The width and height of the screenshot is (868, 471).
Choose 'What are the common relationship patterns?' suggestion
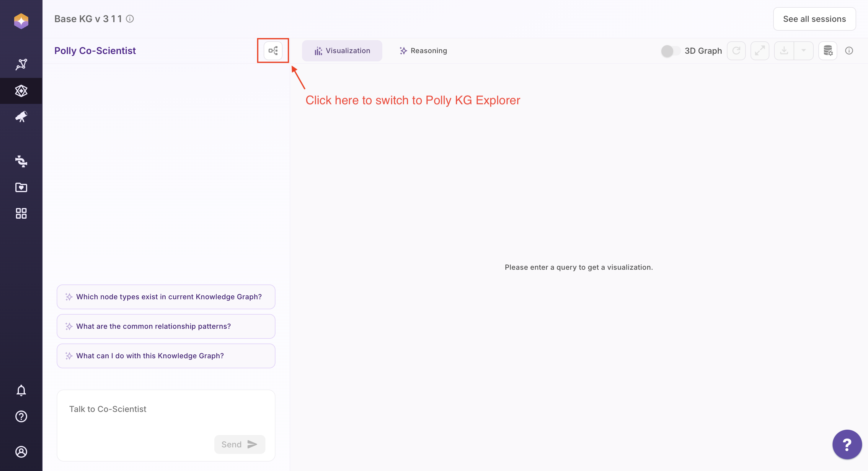point(166,326)
